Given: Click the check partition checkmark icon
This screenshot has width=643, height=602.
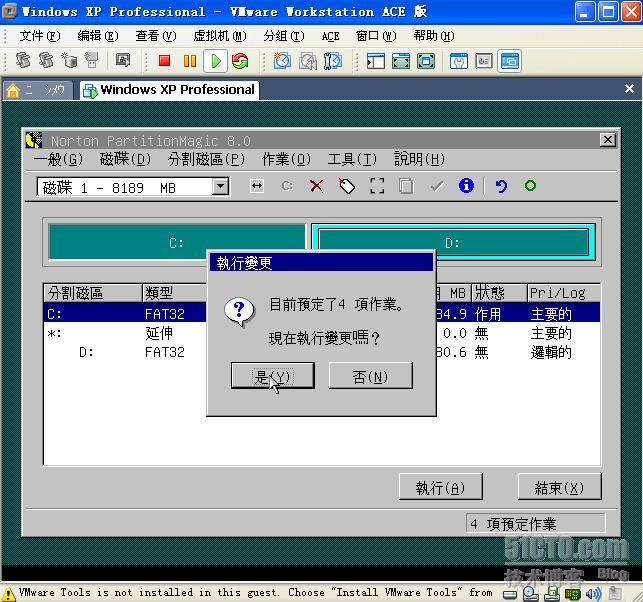Looking at the screenshot, I should (437, 186).
